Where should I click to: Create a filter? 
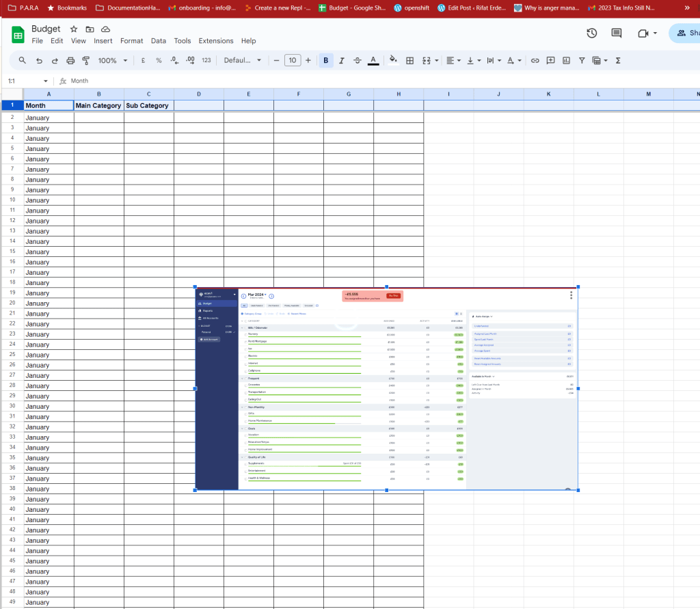pyautogui.click(x=582, y=60)
